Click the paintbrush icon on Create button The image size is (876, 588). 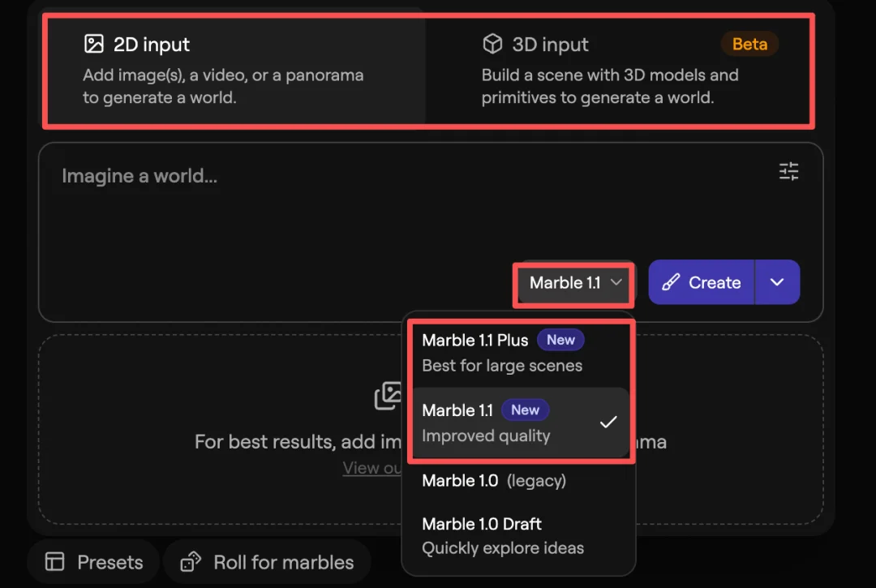[671, 282]
